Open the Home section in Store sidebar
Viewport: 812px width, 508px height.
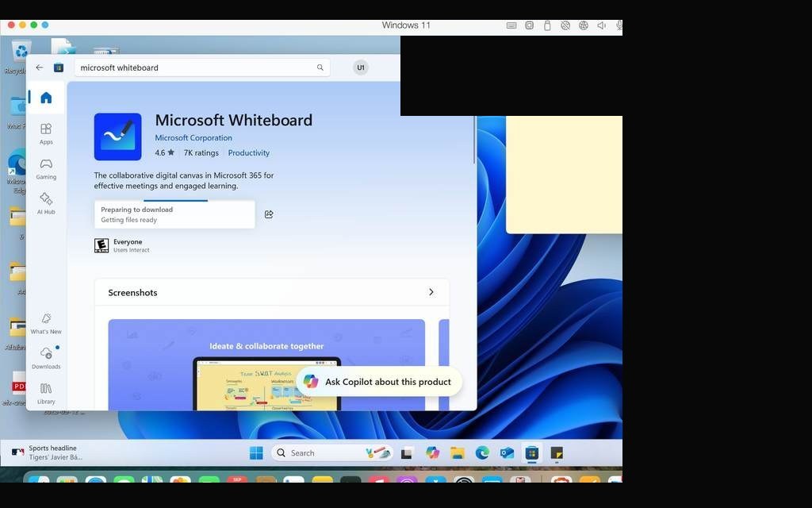(x=46, y=98)
